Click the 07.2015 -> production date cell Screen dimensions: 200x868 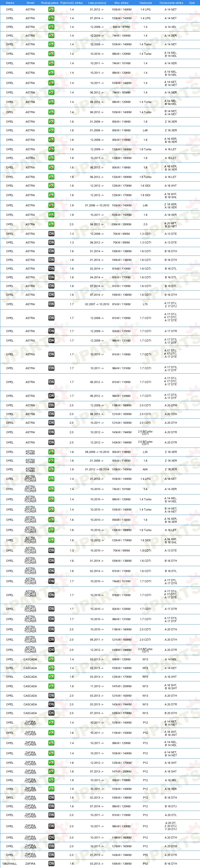tap(97, 713)
